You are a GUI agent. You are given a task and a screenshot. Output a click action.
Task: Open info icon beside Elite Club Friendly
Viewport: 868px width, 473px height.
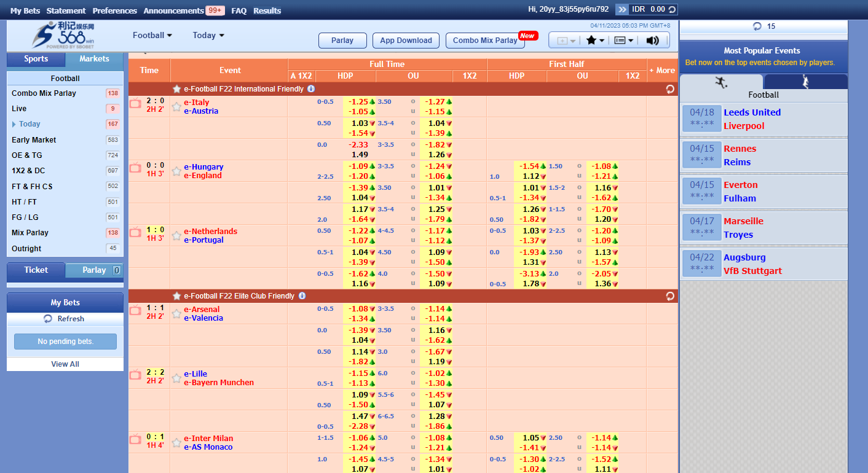(302, 296)
